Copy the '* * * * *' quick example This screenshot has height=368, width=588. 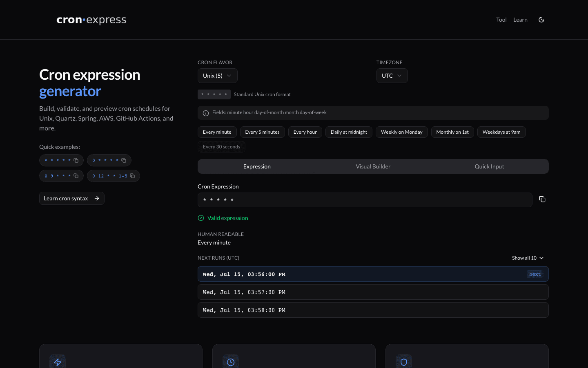[76, 160]
